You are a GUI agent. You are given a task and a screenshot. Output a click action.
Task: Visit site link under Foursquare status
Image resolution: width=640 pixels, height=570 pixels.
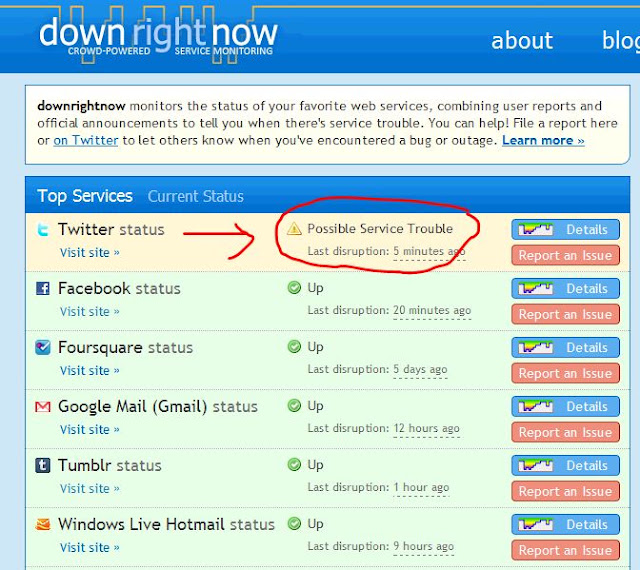click(90, 371)
